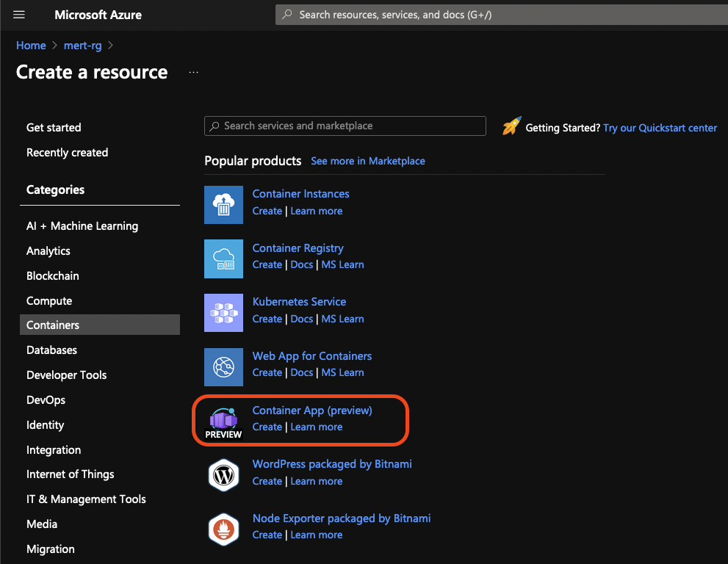
Task: Click the Web App for Containers icon
Action: pyautogui.click(x=224, y=366)
